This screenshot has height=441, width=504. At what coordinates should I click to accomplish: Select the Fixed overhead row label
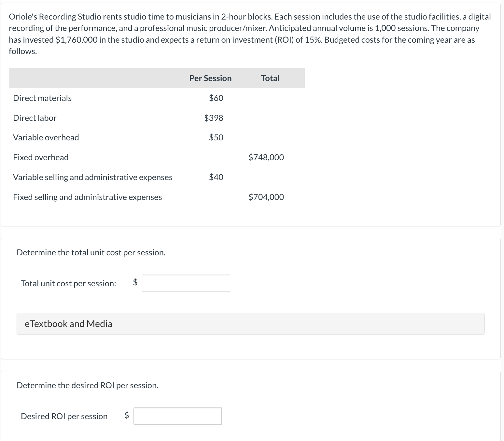pos(41,157)
